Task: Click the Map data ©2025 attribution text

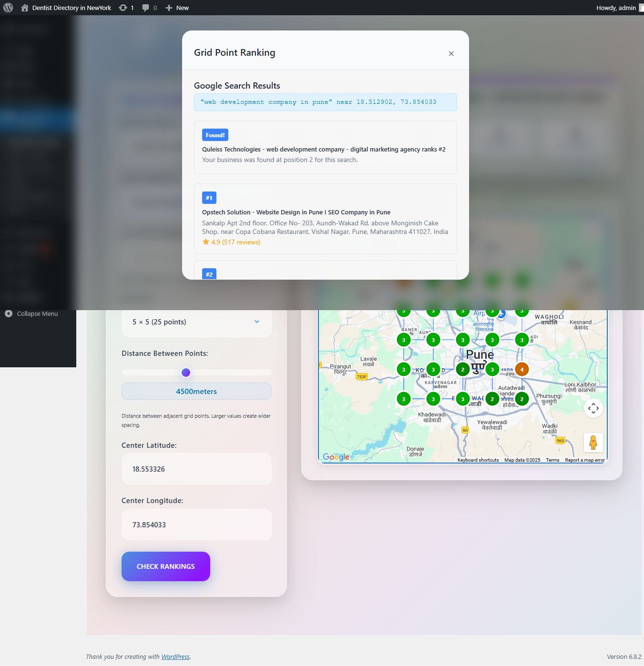Action: 522,460
